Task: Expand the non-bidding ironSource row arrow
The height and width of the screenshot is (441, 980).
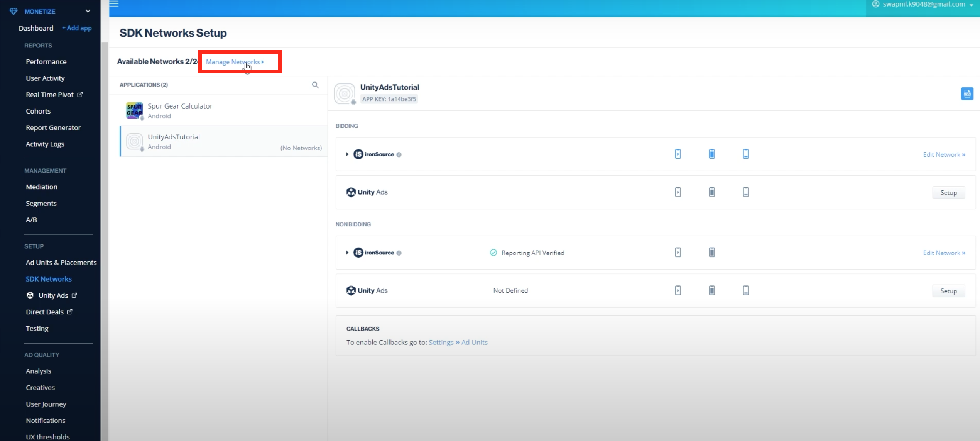Action: click(x=347, y=253)
